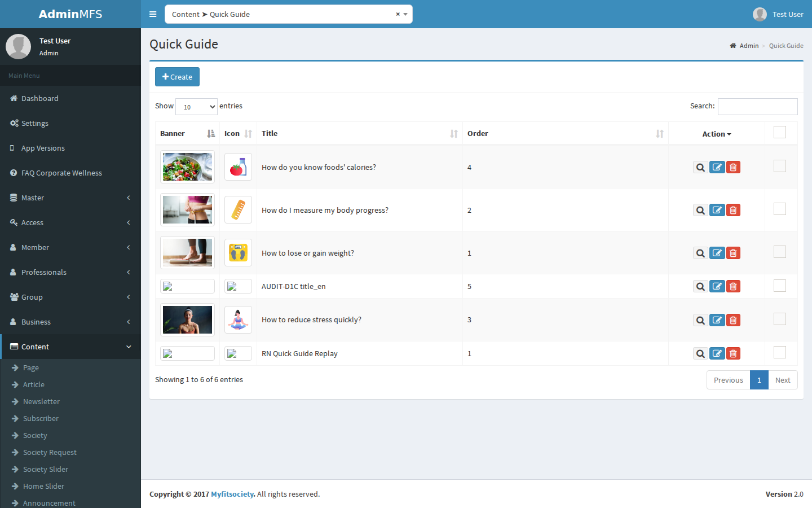Follow the Myfitsociety link in the footer
Image resolution: width=812 pixels, height=508 pixels.
232,494
